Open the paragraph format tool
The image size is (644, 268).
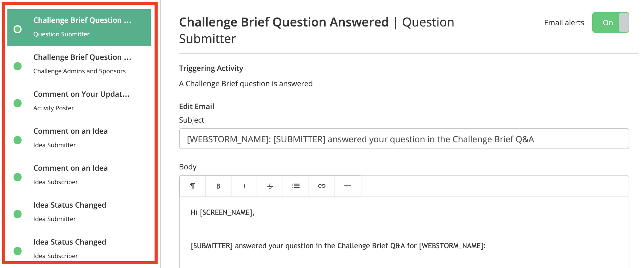[x=192, y=186]
